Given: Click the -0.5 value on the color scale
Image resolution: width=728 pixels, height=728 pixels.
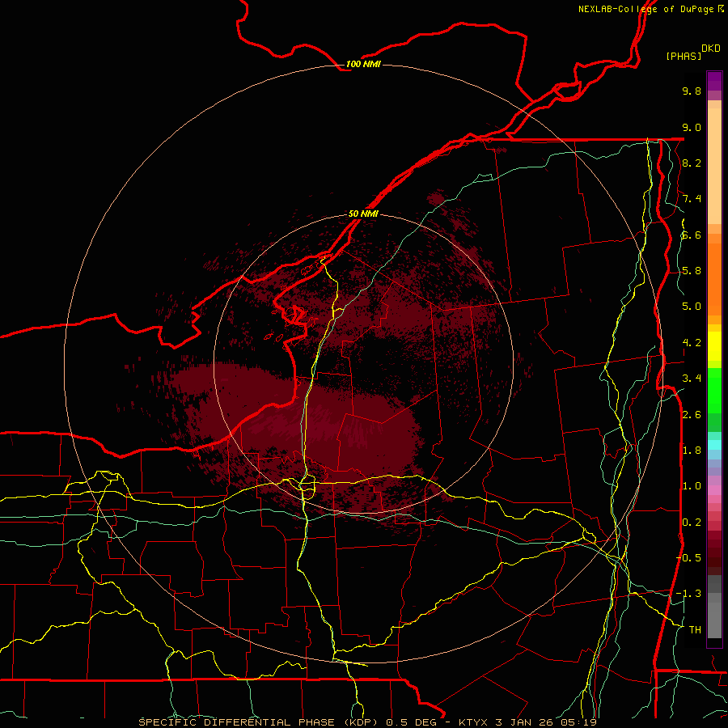Looking at the screenshot, I should point(689,558).
